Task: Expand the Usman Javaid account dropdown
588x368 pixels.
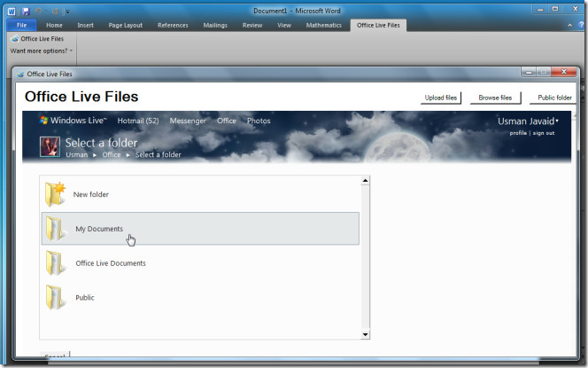Action: coord(528,121)
